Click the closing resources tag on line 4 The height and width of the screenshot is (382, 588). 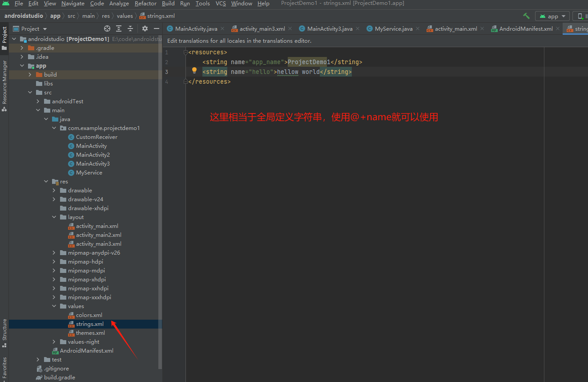point(209,81)
